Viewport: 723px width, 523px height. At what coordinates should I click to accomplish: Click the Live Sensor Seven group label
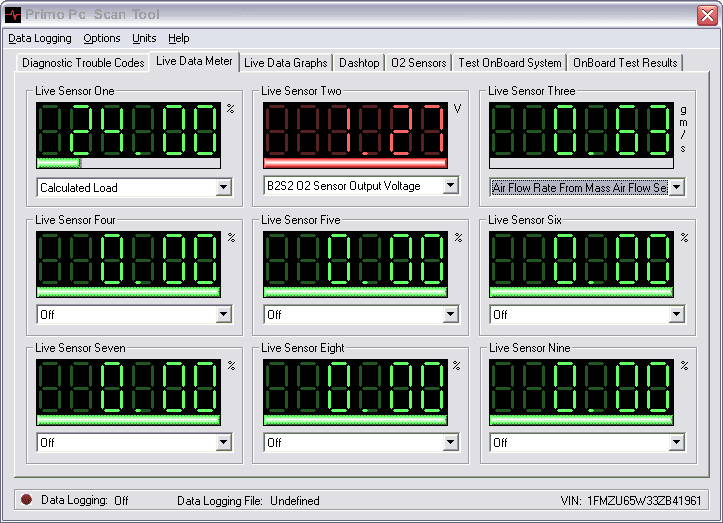[80, 348]
